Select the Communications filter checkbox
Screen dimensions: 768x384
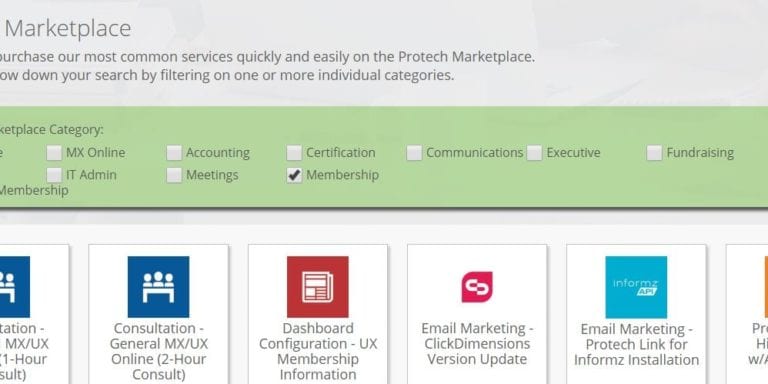click(x=414, y=153)
